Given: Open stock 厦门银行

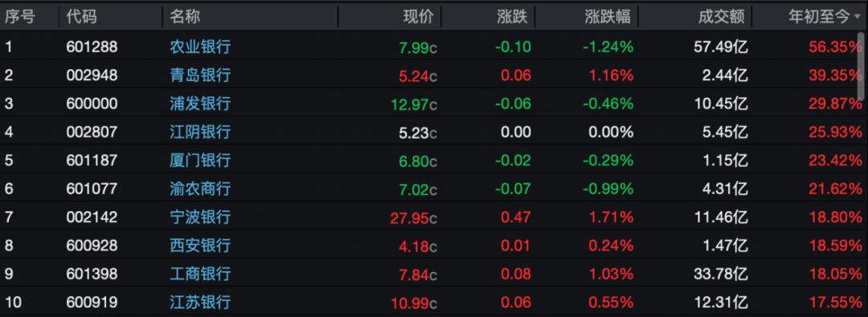Looking at the screenshot, I should [x=200, y=161].
